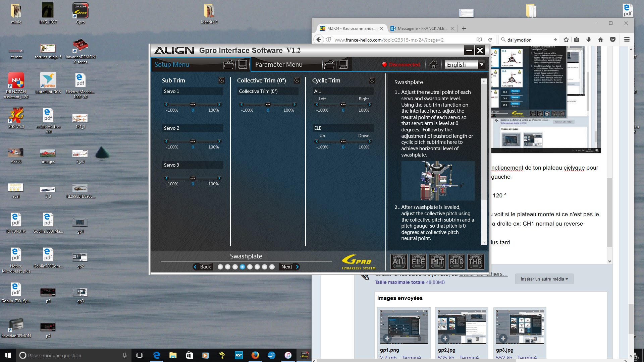Reset Cyclic Trim with its reset icon
The image size is (644, 362).
372,80
